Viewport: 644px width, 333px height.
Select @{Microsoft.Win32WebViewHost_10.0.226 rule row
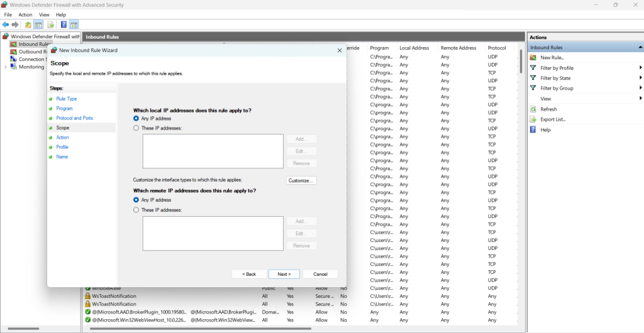[300, 320]
